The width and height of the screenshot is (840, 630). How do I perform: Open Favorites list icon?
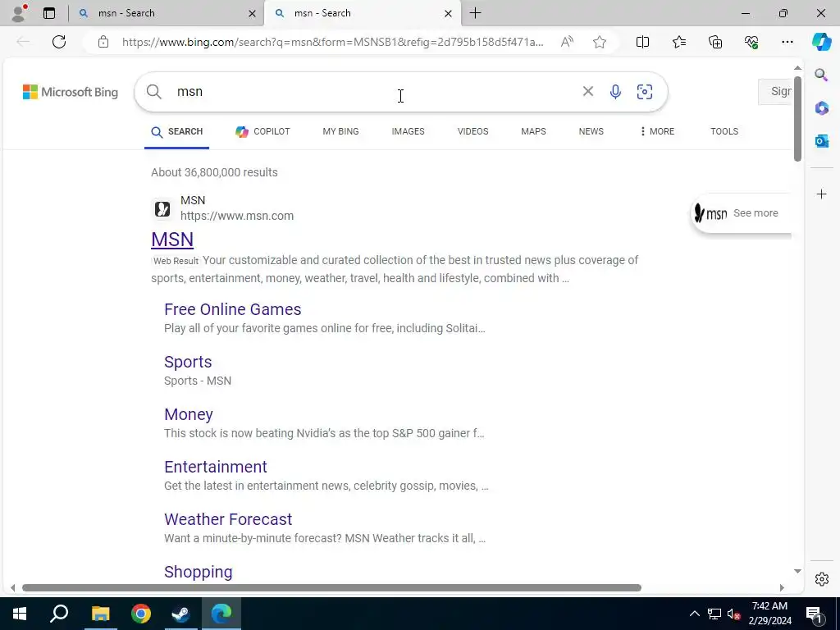point(678,42)
